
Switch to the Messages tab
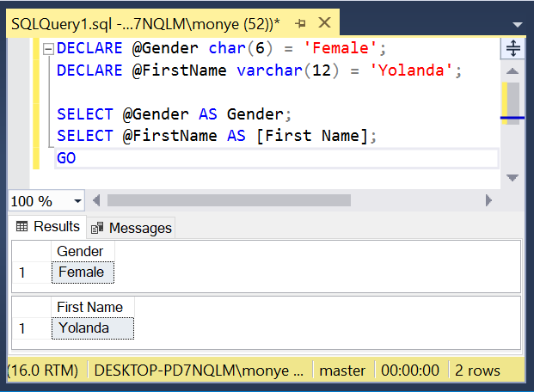[132, 228]
